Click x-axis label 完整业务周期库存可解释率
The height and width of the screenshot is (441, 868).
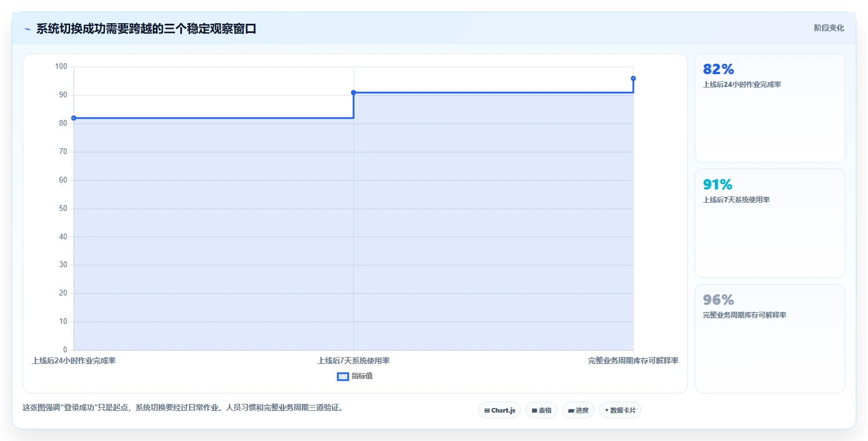tap(633, 360)
